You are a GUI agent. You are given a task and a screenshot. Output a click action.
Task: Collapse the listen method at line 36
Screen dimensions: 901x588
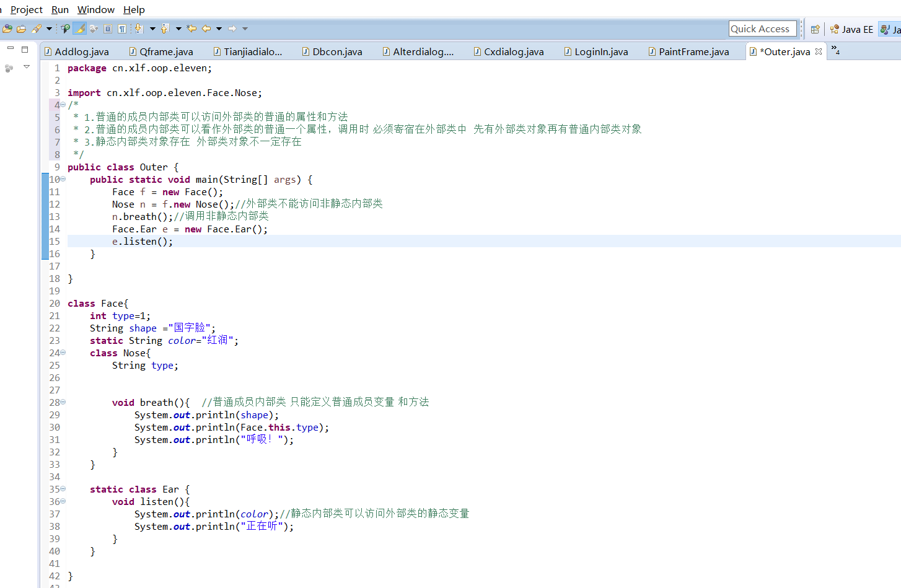[x=63, y=501]
